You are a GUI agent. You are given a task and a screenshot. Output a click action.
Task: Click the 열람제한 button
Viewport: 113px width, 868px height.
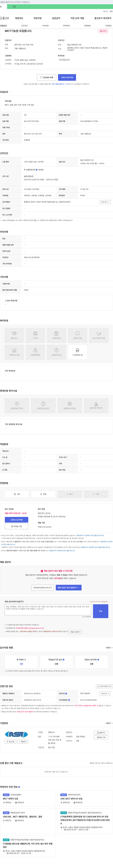23,742
